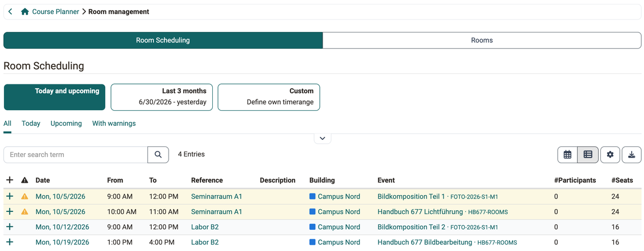Expand all rows via header plus

10,180
